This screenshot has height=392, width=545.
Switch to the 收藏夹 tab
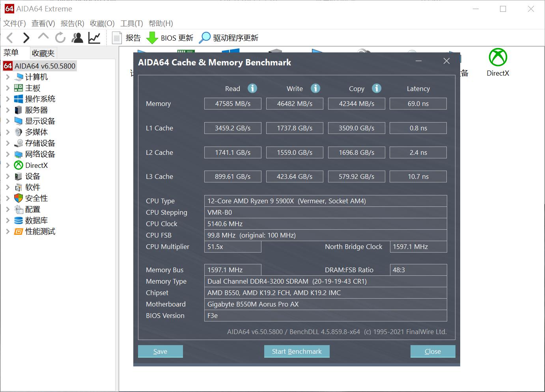point(43,53)
